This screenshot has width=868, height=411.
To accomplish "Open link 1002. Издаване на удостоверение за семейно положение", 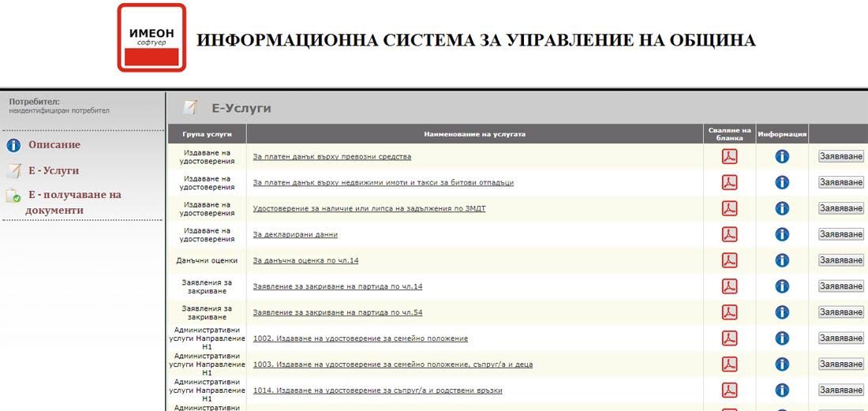I will tap(361, 338).
